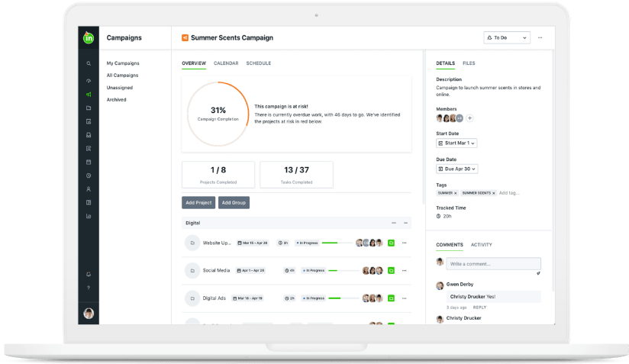The width and height of the screenshot is (629, 364).
Task: Open green project icon for Social Media row
Action: [x=391, y=271]
